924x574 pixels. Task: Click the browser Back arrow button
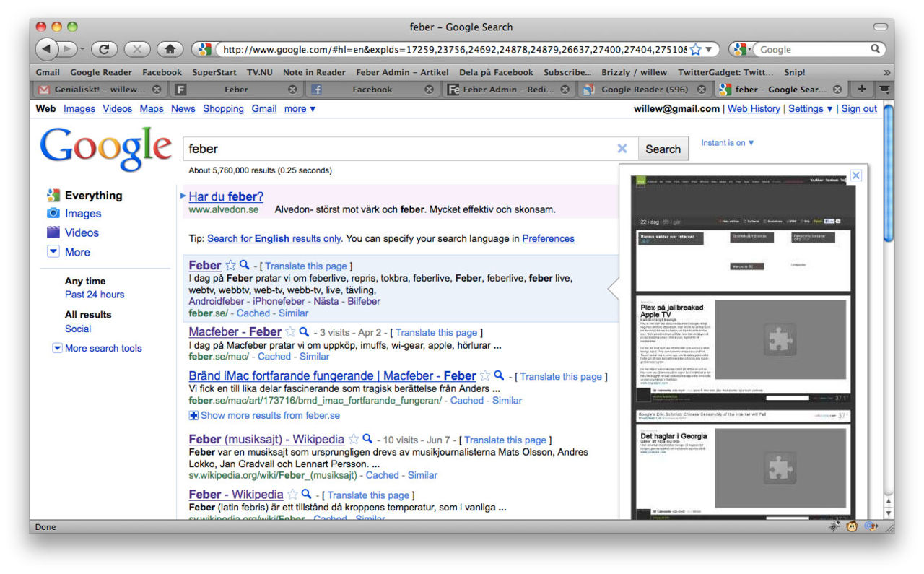pyautogui.click(x=46, y=49)
